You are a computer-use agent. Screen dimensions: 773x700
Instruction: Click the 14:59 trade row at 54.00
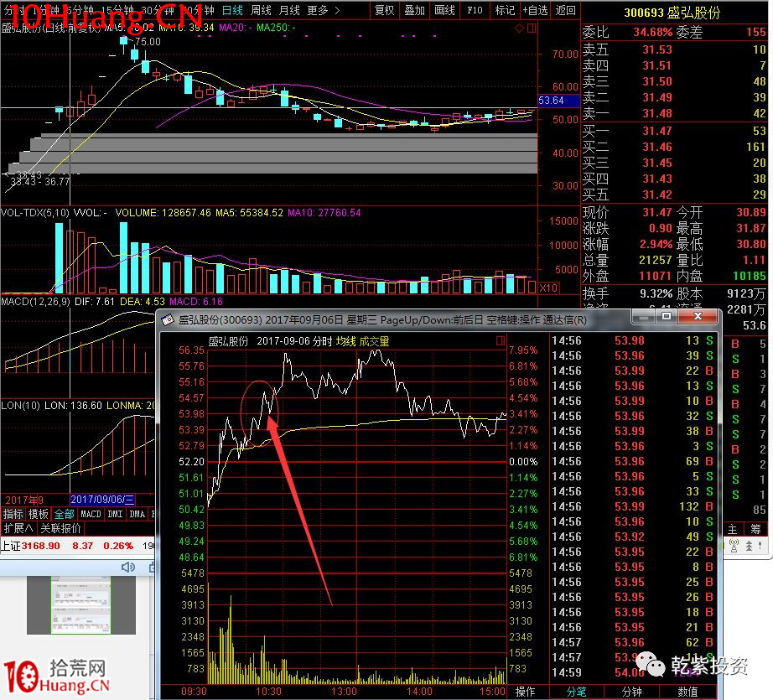coord(632,672)
